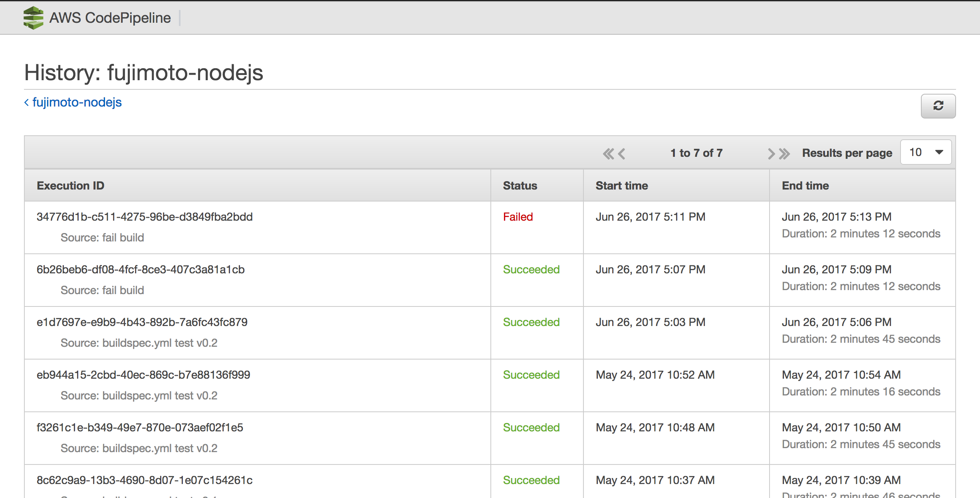
Task: Select execution ID 6b26beb6-df08-4fcf-8ce3-407c3a81a1cb
Action: 141,269
